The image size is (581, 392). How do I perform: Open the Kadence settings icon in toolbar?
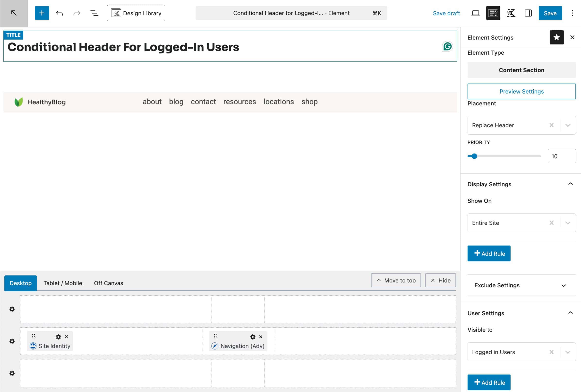click(x=511, y=13)
